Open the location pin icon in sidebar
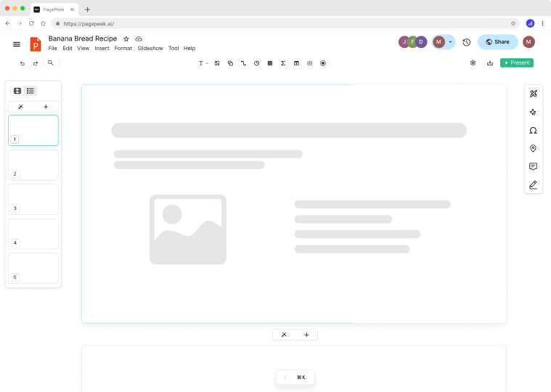551x392 pixels. [533, 149]
